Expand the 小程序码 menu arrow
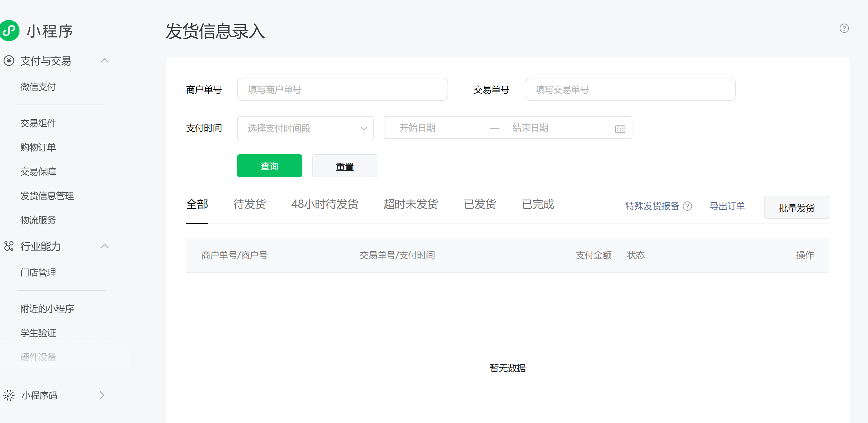The height and width of the screenshot is (423, 868). pyautogui.click(x=102, y=395)
